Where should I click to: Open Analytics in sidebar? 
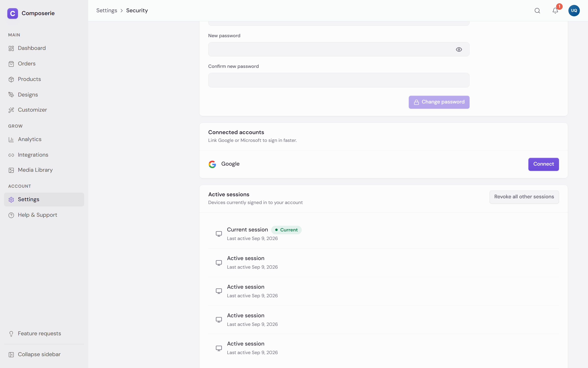click(44, 139)
